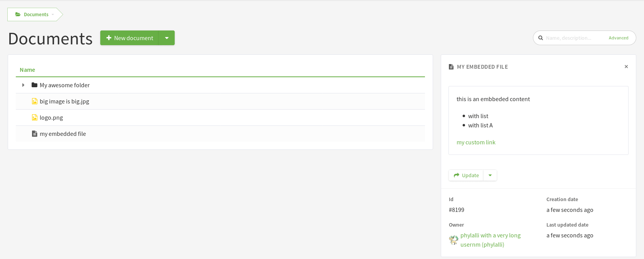Open the Update button's dropdown arrow
The height and width of the screenshot is (259, 644).
[490, 175]
